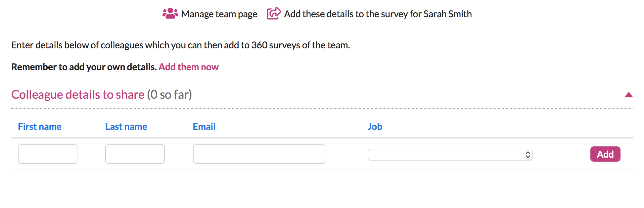
Task: Focus the First name text field
Action: click(x=48, y=154)
